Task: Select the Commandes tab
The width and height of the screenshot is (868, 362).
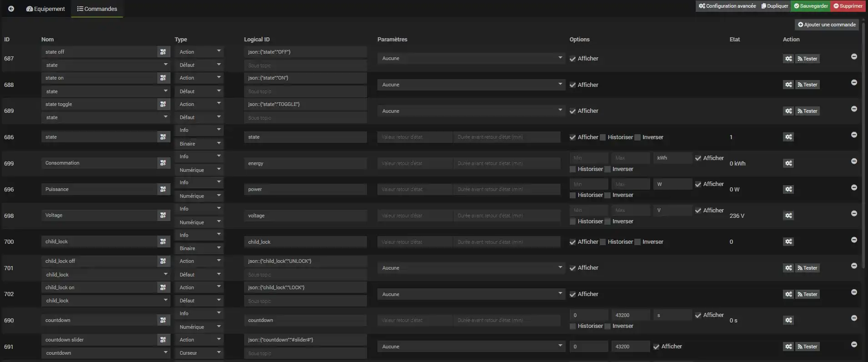Action: 97,9
